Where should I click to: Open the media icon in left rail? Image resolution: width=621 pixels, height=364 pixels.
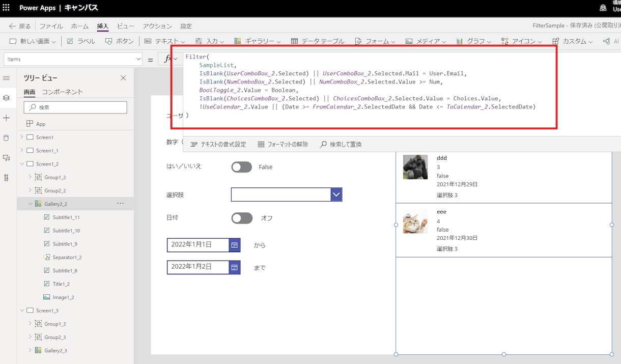click(6, 158)
